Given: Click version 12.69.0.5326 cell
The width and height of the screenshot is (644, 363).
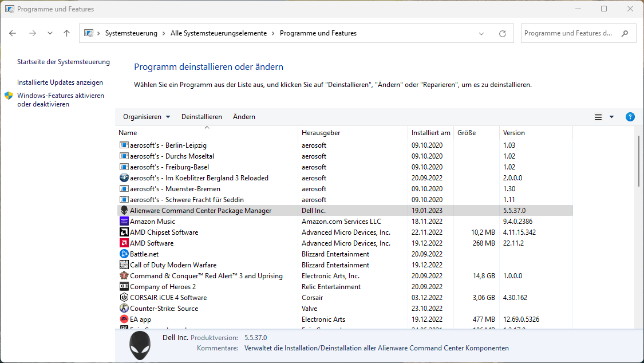Looking at the screenshot, I should click(x=521, y=319).
